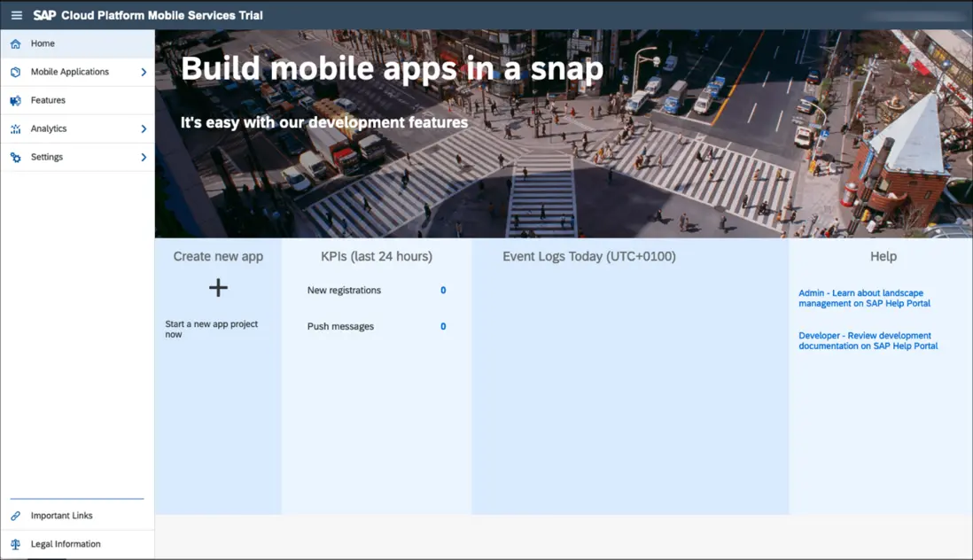Screen dimensions: 973x560
Task: Click the Analytics chart icon
Action: (x=15, y=128)
